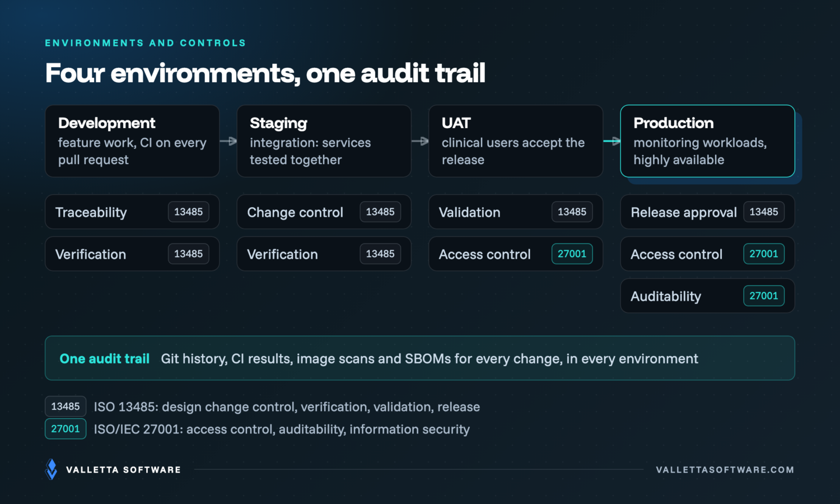Click the 13485 badge beside Validation
This screenshot has height=504, width=840.
click(572, 212)
